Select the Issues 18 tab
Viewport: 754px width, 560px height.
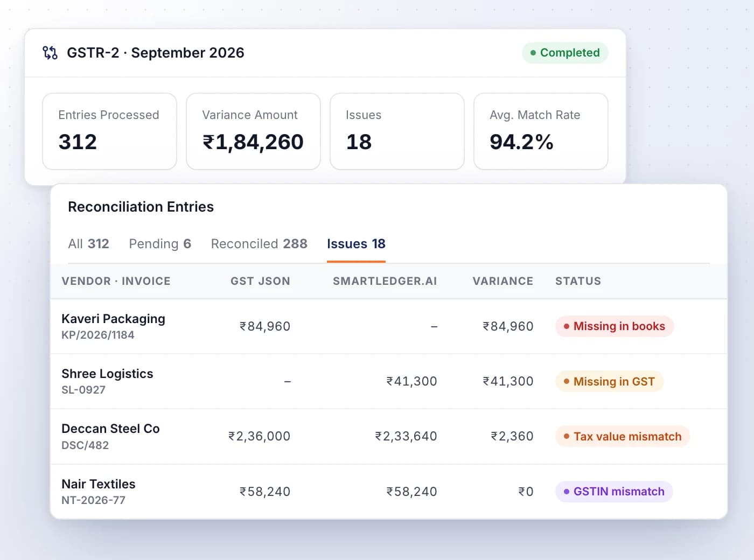[x=356, y=244]
